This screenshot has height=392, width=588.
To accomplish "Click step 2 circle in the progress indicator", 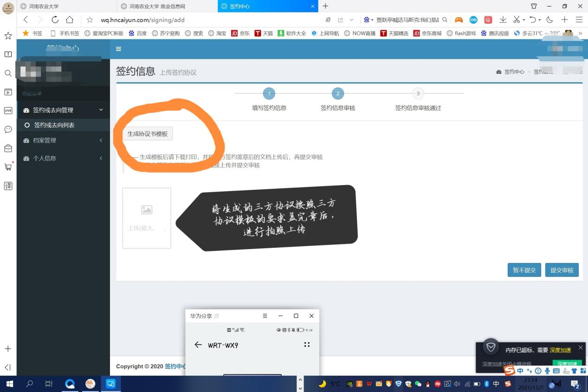I will [x=338, y=94].
